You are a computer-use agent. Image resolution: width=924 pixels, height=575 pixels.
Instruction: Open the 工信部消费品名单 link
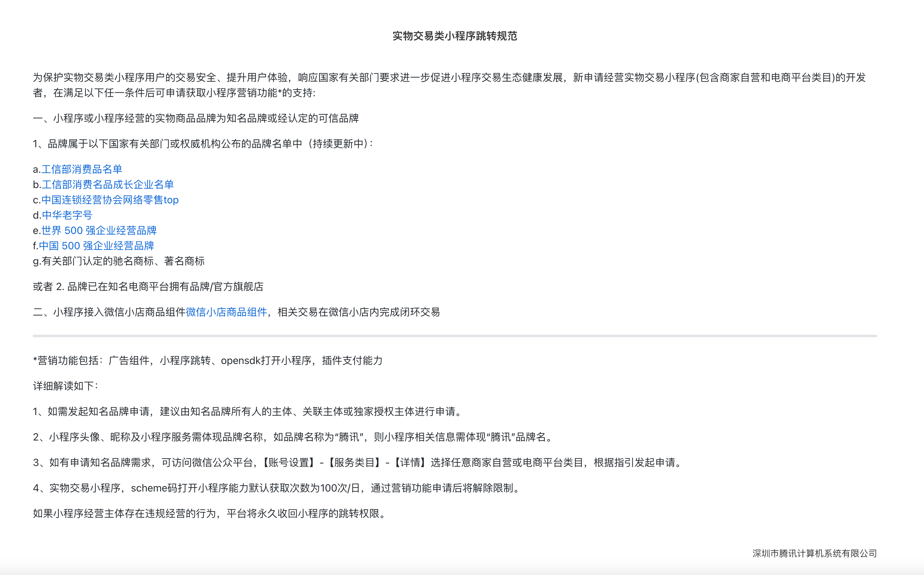point(82,169)
